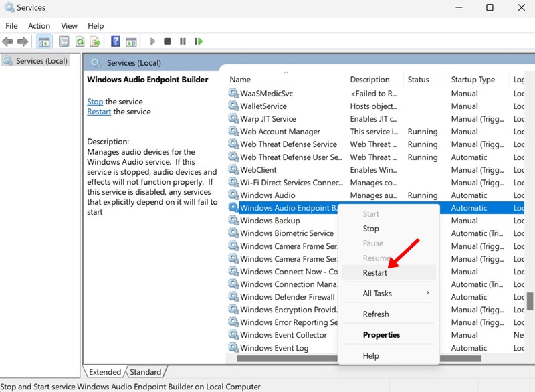
Task: Click gear icon beside Windows Event Collector
Action: (x=233, y=334)
